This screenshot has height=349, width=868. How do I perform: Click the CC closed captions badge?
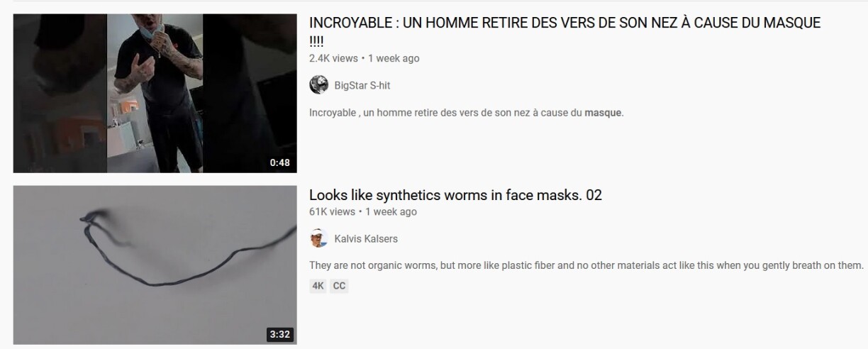[x=339, y=287]
